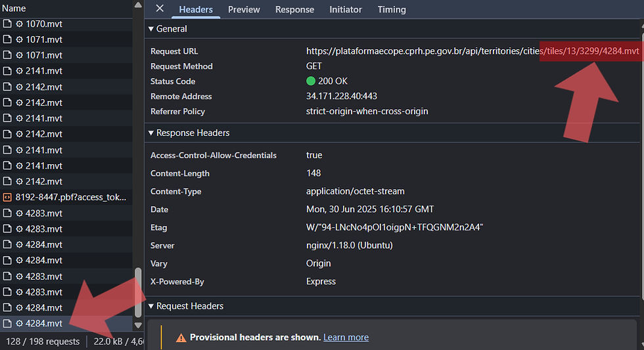Close the request details panel
The image size is (644, 350).
coord(160,9)
